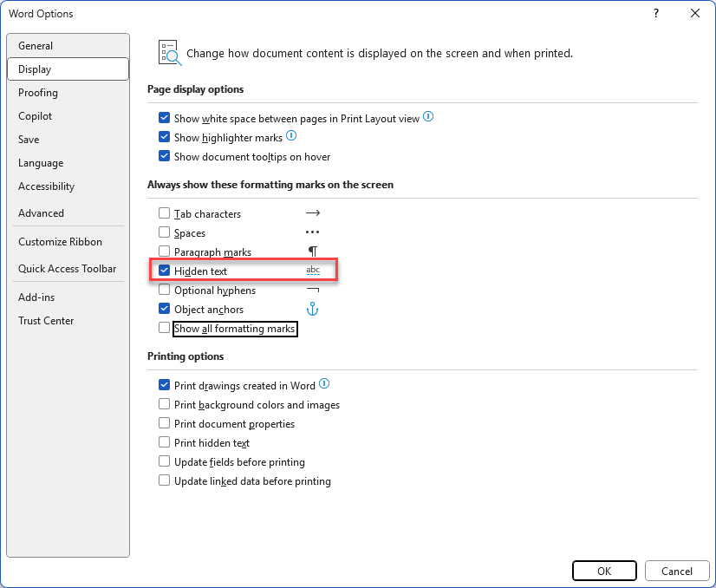
Task: Click the Change how document content description
Action: tap(380, 54)
